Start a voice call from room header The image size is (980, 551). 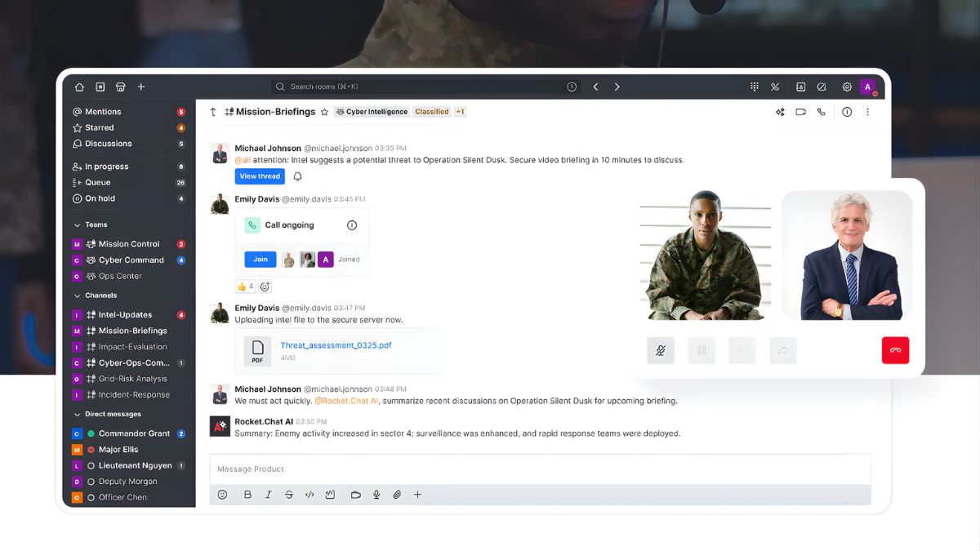pos(822,112)
